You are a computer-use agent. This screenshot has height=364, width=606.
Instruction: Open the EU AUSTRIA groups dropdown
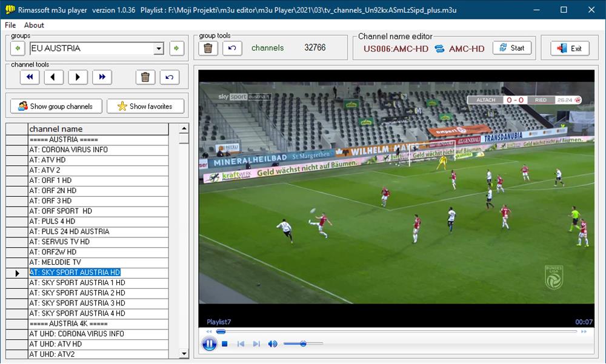(159, 48)
